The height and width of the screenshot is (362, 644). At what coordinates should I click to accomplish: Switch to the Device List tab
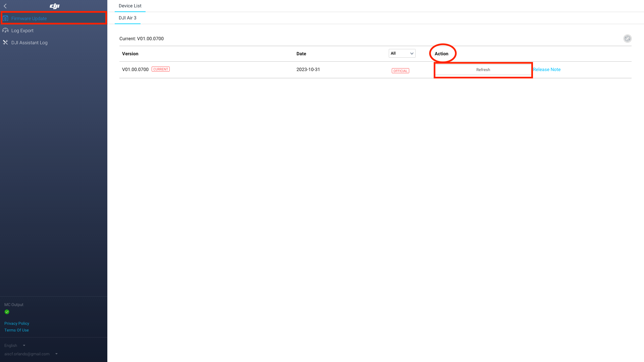(130, 6)
